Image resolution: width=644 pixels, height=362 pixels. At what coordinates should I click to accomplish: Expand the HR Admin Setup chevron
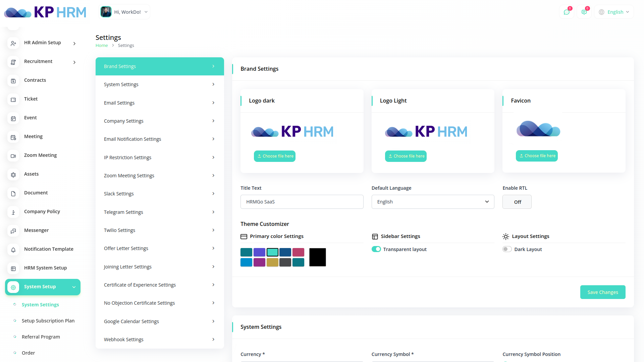(74, 44)
